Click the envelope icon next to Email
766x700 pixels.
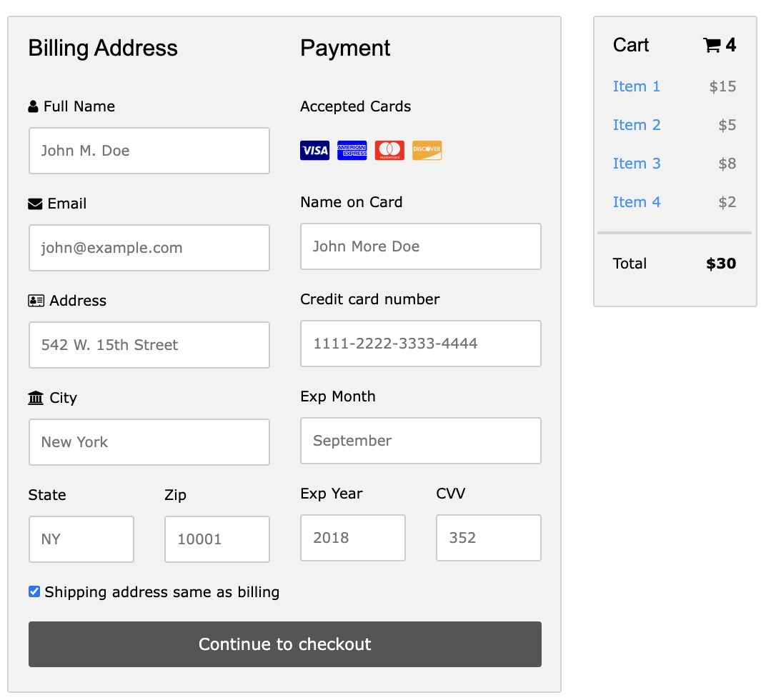[x=34, y=203]
